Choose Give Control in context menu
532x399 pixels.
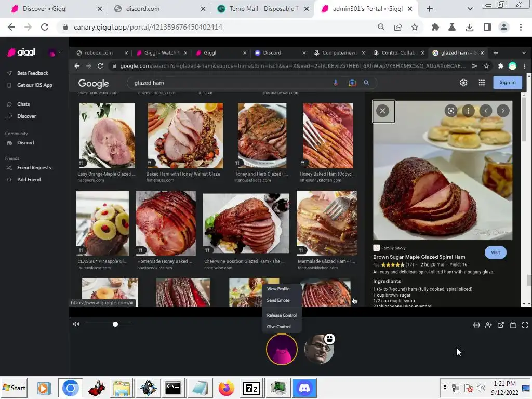click(278, 327)
